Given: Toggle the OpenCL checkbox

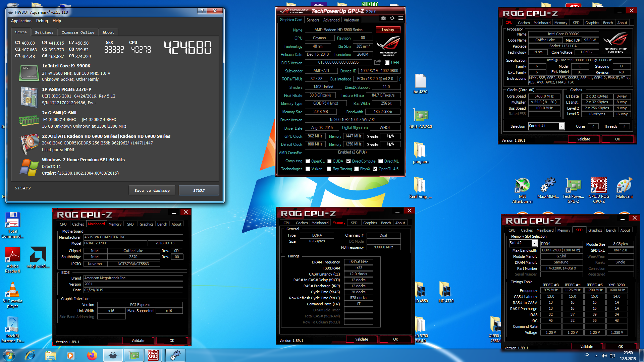Looking at the screenshot, I should (308, 161).
